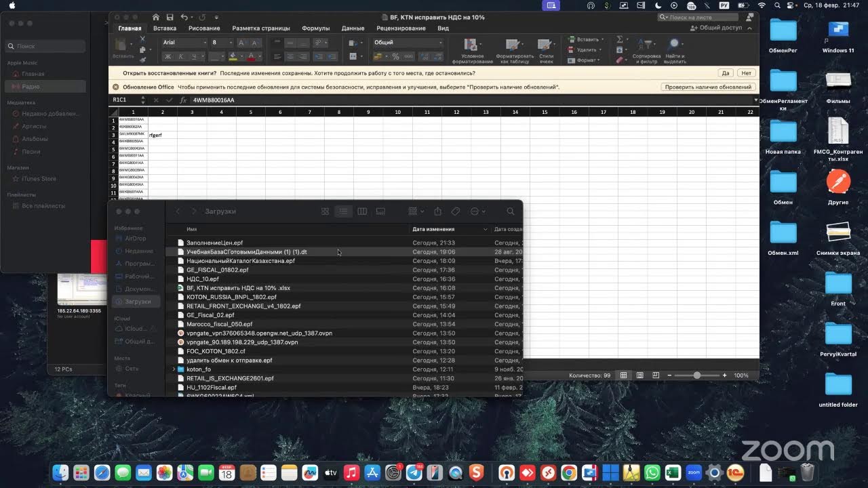The width and height of the screenshot is (868, 488).
Task: Switch to the Рисование ribbon tab
Action: point(204,28)
